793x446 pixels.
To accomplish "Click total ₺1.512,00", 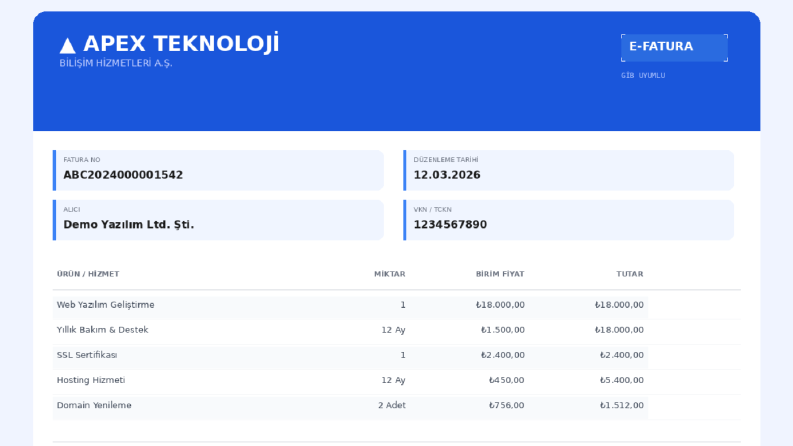I will [622, 405].
